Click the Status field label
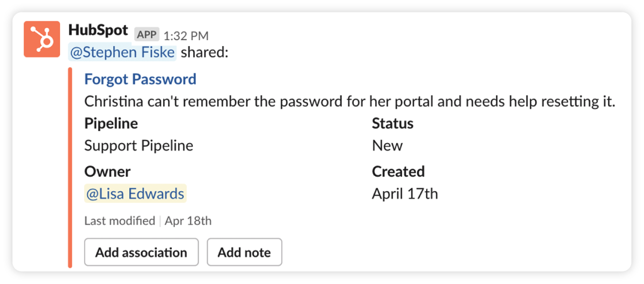Screen dimensions: 644x284 392,124
